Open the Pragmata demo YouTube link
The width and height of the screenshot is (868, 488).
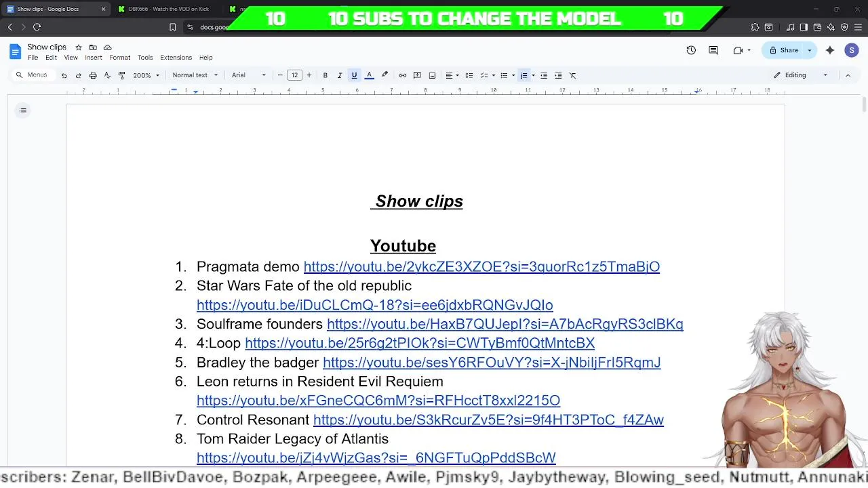(481, 266)
